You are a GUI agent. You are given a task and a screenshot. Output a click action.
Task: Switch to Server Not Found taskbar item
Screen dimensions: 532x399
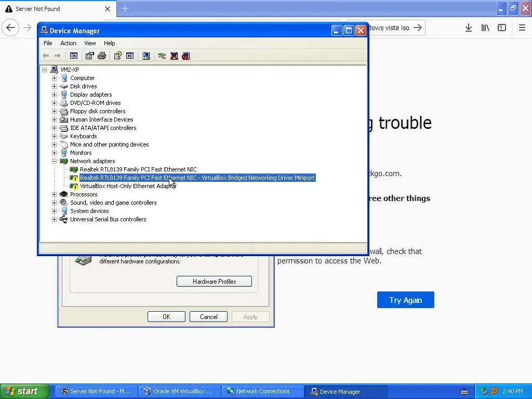(x=96, y=391)
